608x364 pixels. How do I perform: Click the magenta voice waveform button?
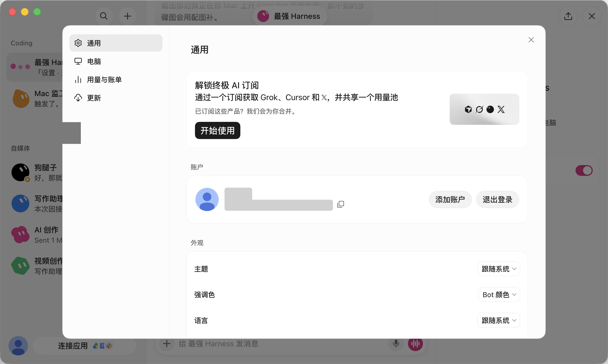(x=415, y=344)
